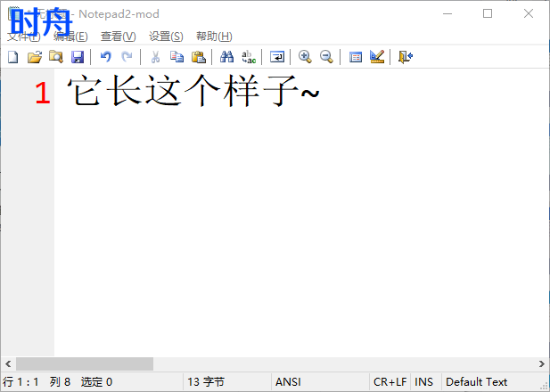This screenshot has width=550, height=392.
Task: Click the scrollbar left arrow
Action: tap(8, 364)
